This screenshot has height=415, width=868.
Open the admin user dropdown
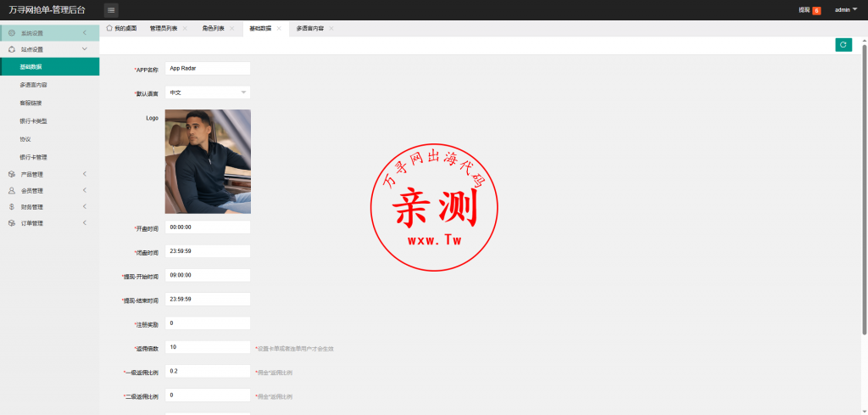[846, 10]
